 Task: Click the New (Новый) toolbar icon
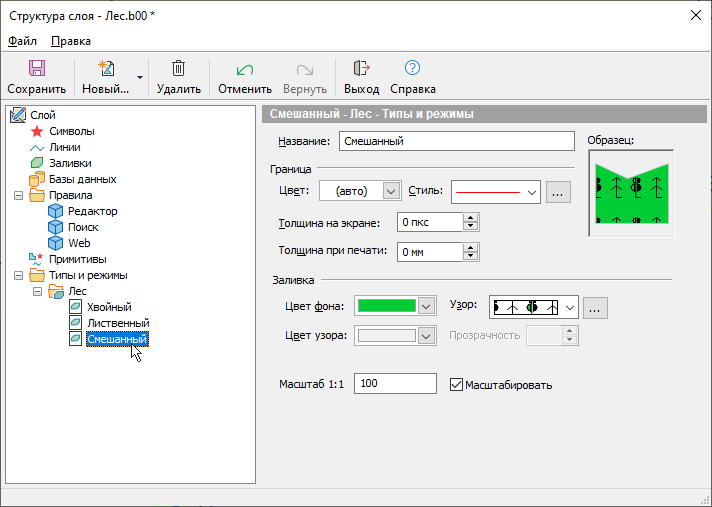(x=105, y=69)
